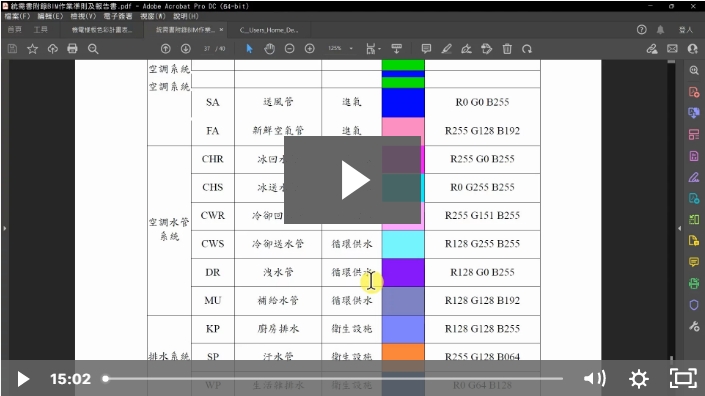This screenshot has height=396, width=705.
Task: Click the R128 G255 B255 cell
Action: pos(482,244)
